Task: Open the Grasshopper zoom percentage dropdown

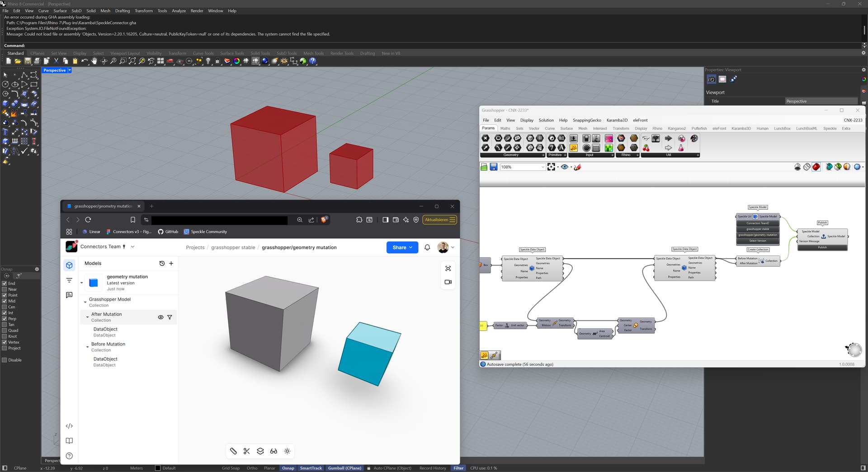Action: pyautogui.click(x=542, y=167)
